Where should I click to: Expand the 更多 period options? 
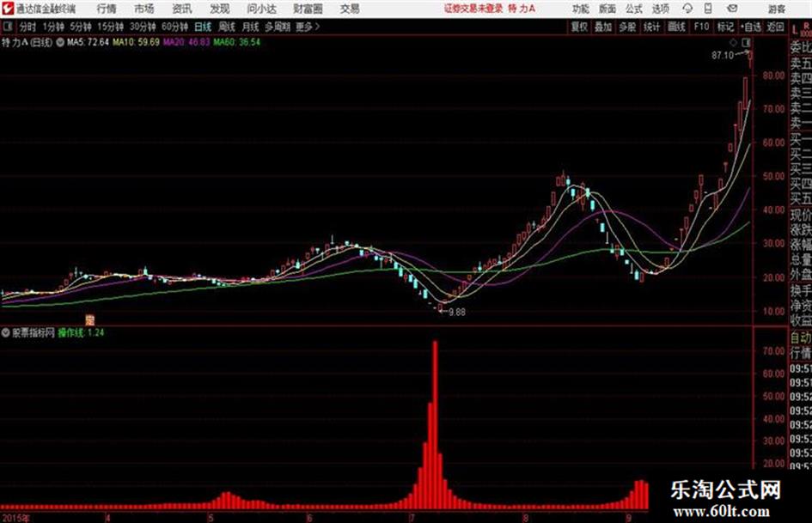[x=308, y=27]
